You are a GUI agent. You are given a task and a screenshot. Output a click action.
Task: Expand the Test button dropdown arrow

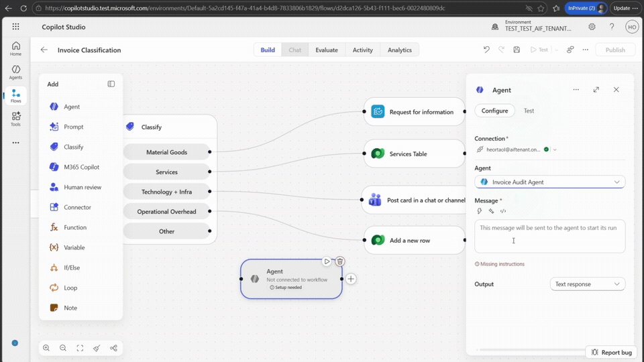(x=557, y=50)
